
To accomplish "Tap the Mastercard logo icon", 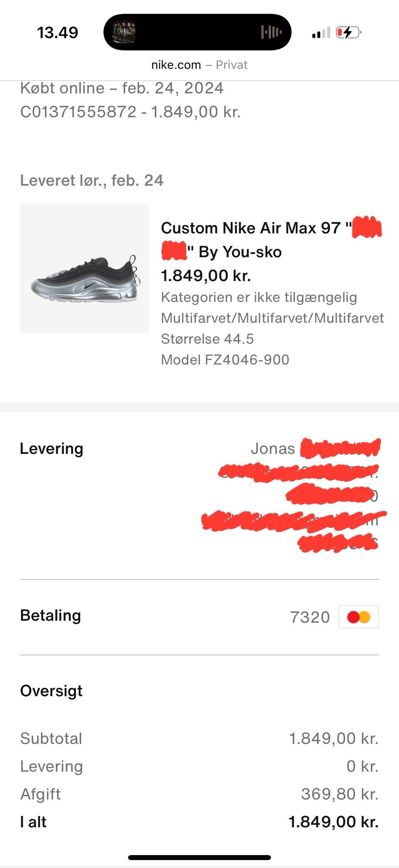I will pos(358,617).
